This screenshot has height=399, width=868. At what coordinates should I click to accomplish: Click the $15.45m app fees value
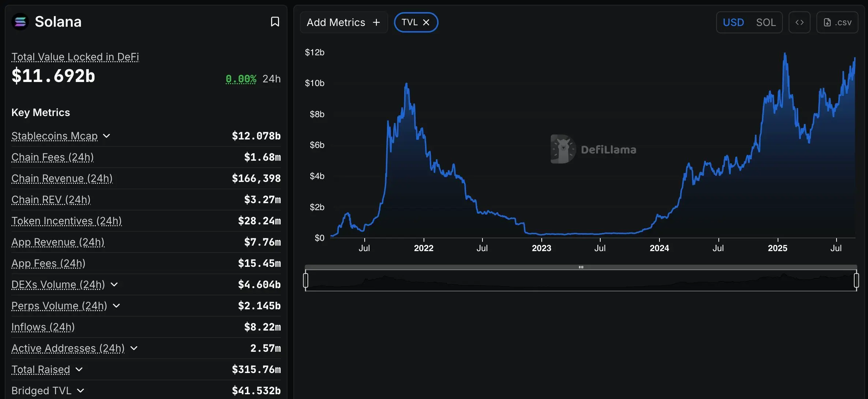(x=259, y=263)
